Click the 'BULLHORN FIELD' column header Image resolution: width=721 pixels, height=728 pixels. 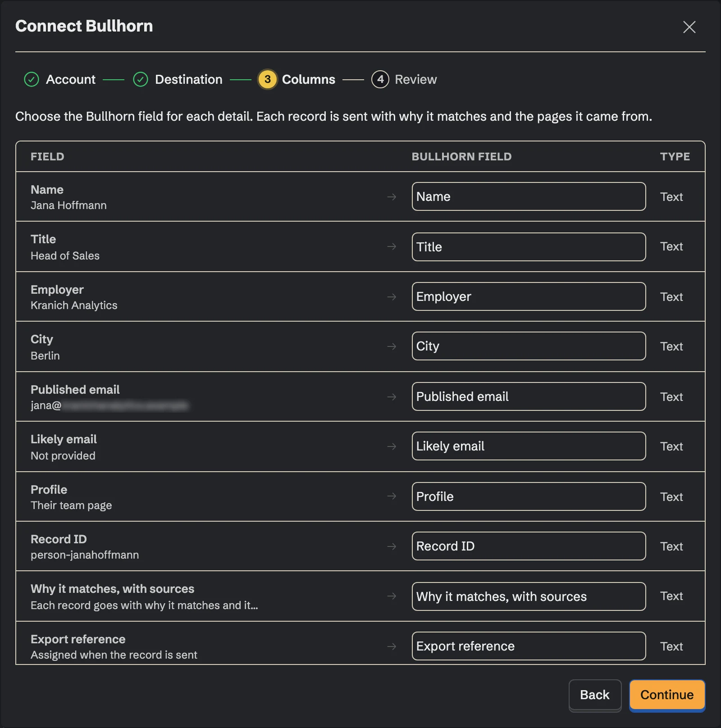(x=461, y=157)
